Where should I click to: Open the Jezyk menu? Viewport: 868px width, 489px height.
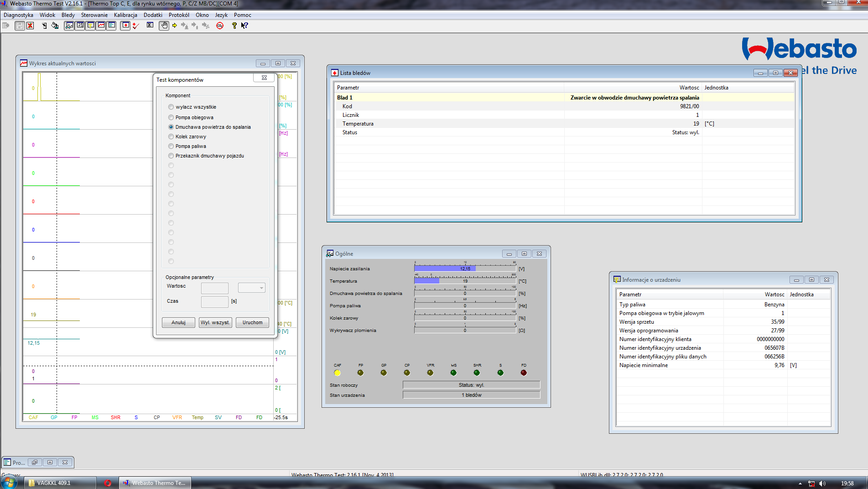(x=221, y=15)
